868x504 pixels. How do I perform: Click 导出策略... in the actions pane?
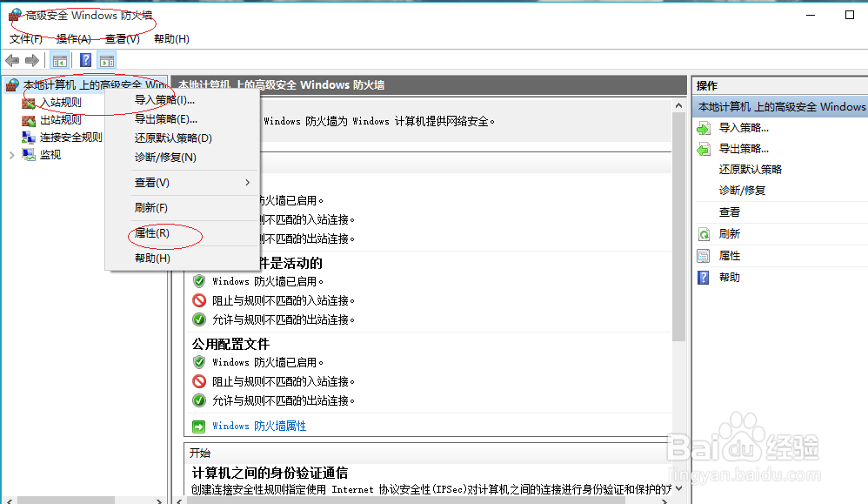744,149
